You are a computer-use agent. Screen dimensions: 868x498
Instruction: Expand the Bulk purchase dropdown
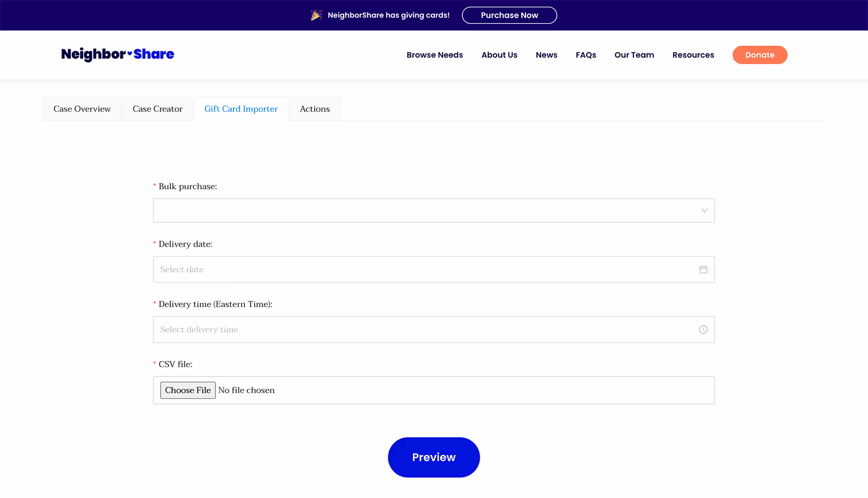tap(704, 210)
